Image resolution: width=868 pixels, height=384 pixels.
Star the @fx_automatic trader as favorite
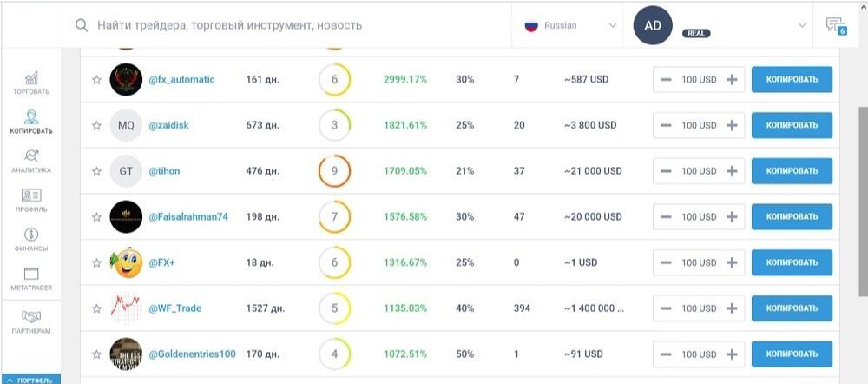click(x=96, y=80)
